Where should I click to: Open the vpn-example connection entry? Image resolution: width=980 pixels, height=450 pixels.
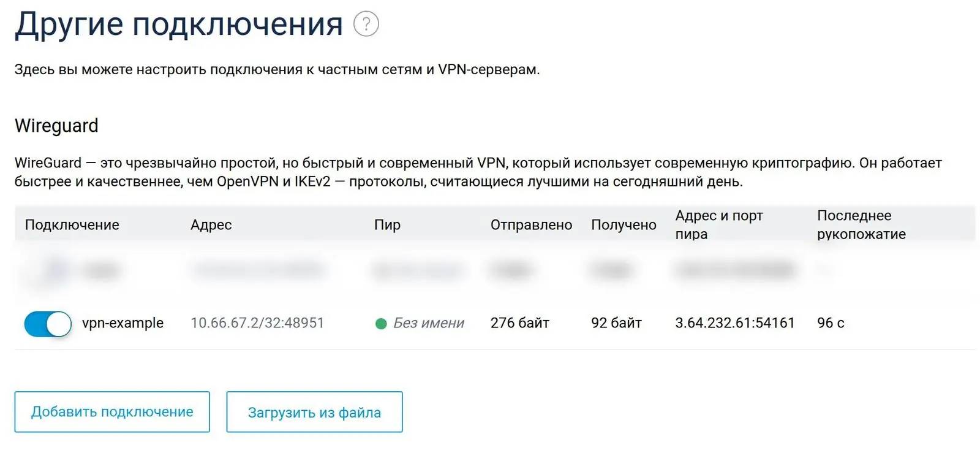pos(123,323)
